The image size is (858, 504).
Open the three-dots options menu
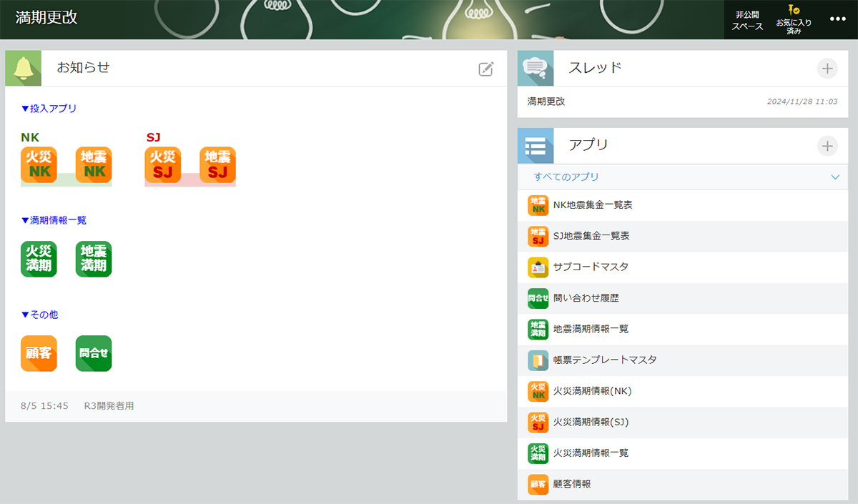(x=838, y=19)
